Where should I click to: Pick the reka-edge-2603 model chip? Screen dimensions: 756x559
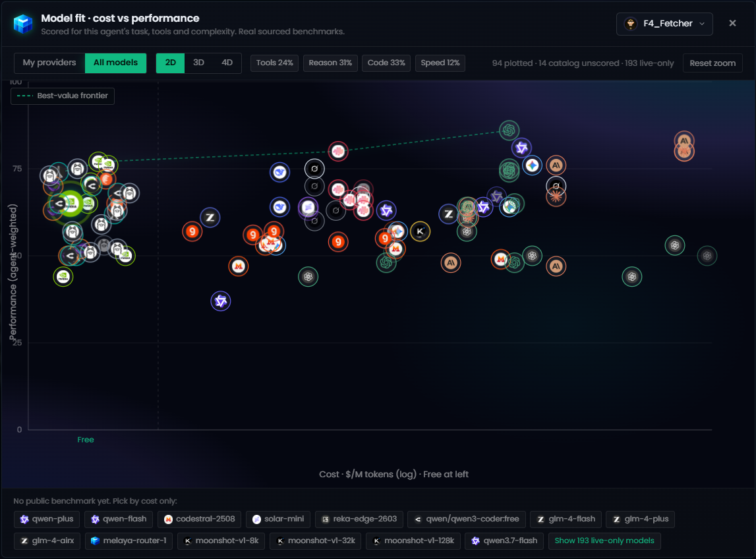tap(359, 519)
